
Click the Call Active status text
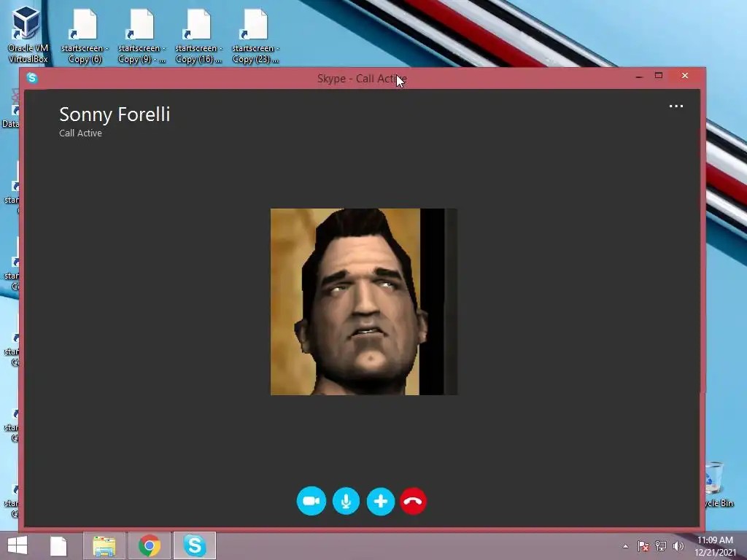click(80, 133)
